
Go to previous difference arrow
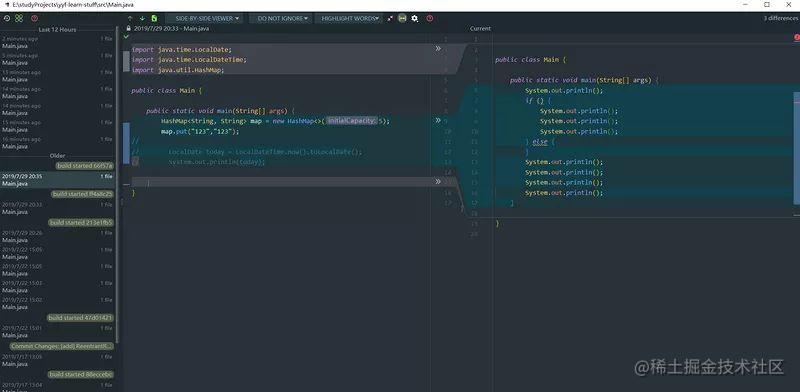[x=130, y=18]
